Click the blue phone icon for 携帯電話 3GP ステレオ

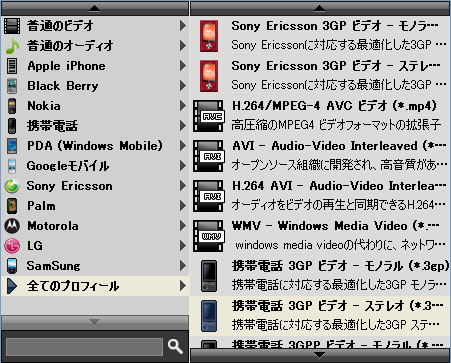click(x=209, y=316)
